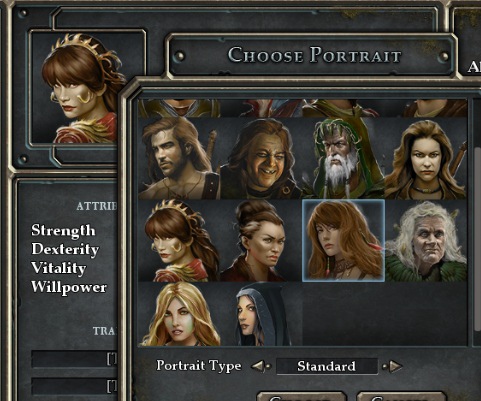
Task: Select the Vitality attribute
Action: 59,268
